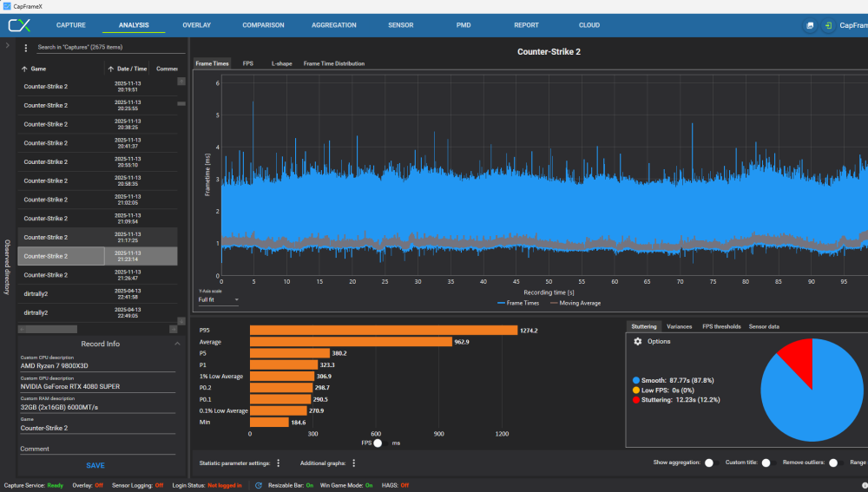
Task: Sort captures by the Game column header
Action: (x=38, y=69)
